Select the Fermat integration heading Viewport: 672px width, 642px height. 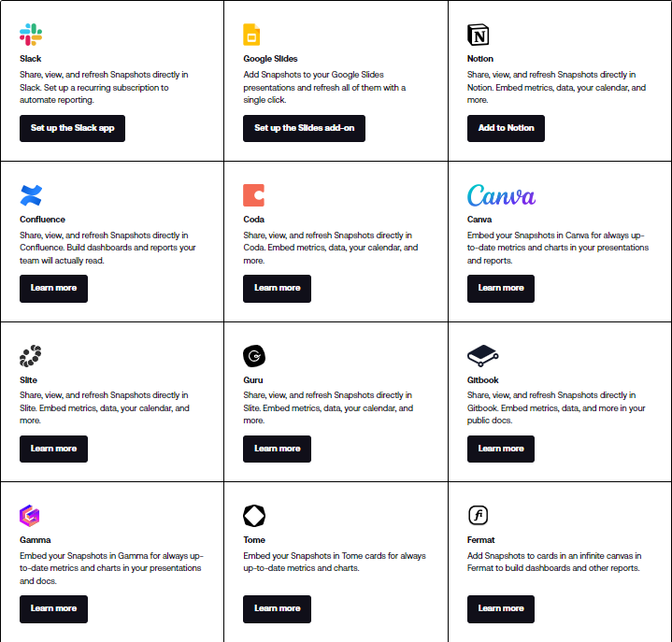tap(481, 540)
